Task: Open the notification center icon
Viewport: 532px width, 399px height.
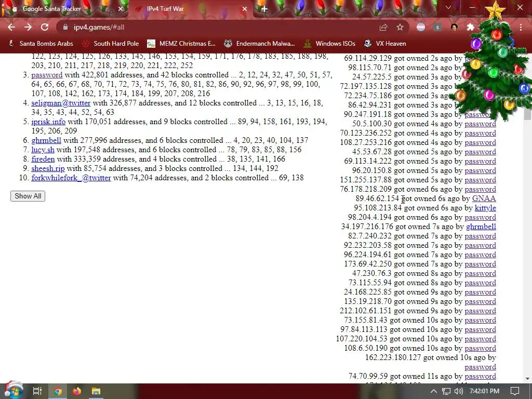Action: [x=515, y=391]
